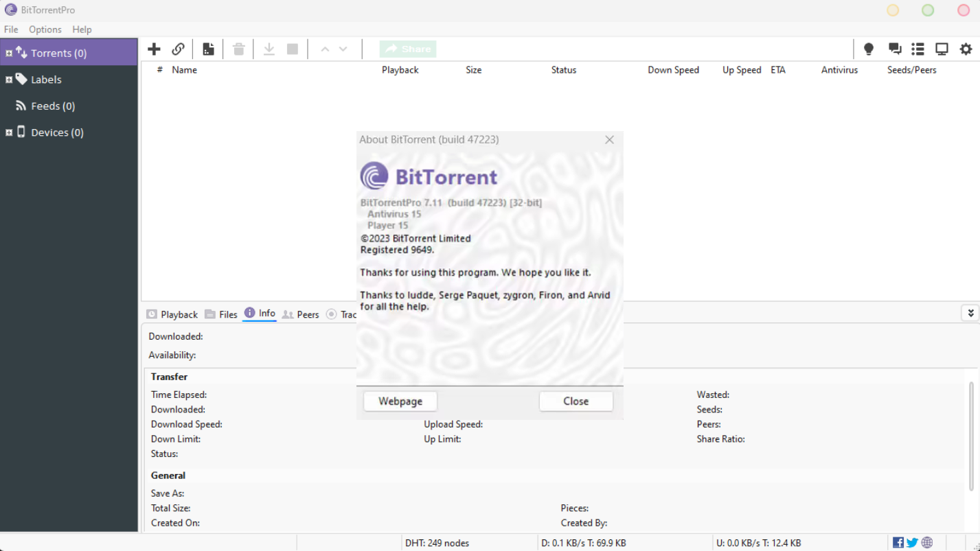This screenshot has height=551, width=980.
Task: Sort by the Seeds/Peers column header
Action: [x=911, y=70]
